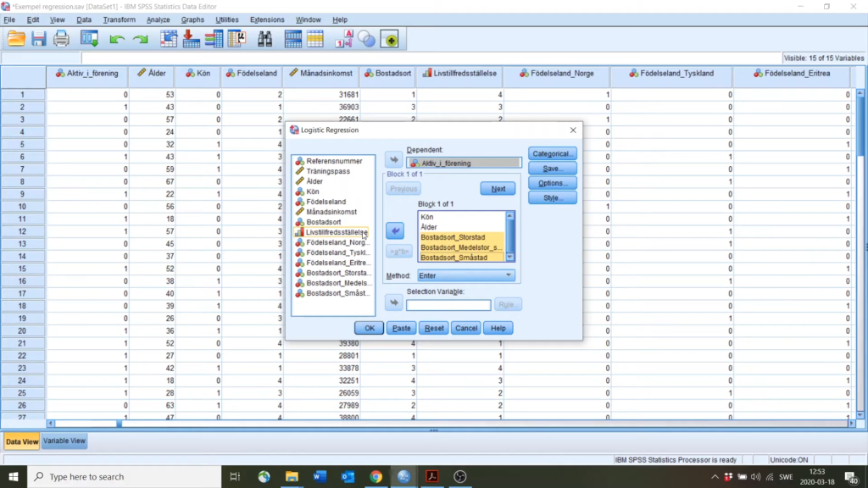
Task: Open the Data menu
Action: pos(84,19)
